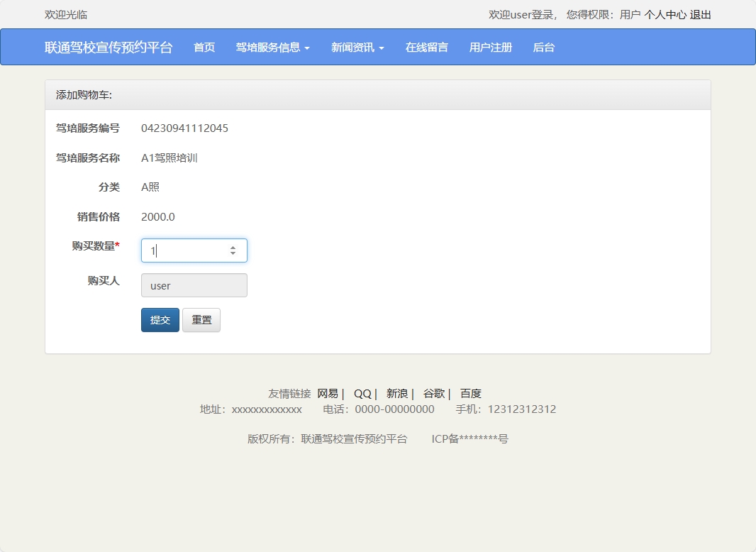Image resolution: width=756 pixels, height=552 pixels.
Task: Decrease purchase quantity with the stepper down arrow
Action: [232, 254]
